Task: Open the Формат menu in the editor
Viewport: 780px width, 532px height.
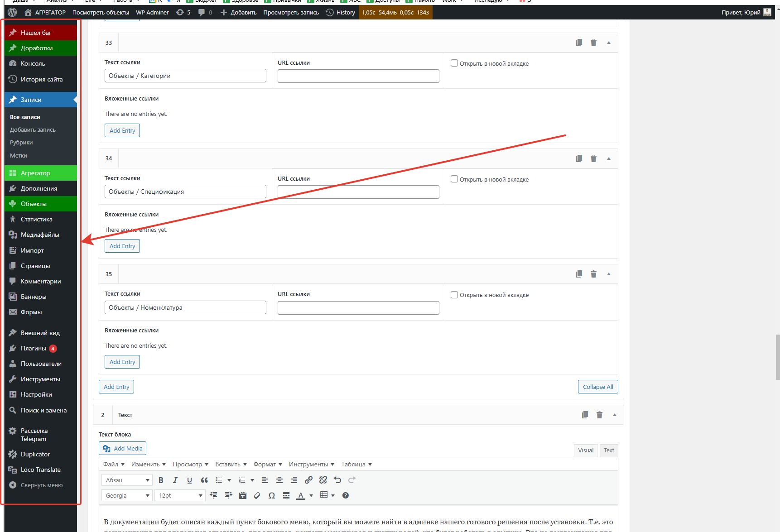Action: click(x=267, y=464)
